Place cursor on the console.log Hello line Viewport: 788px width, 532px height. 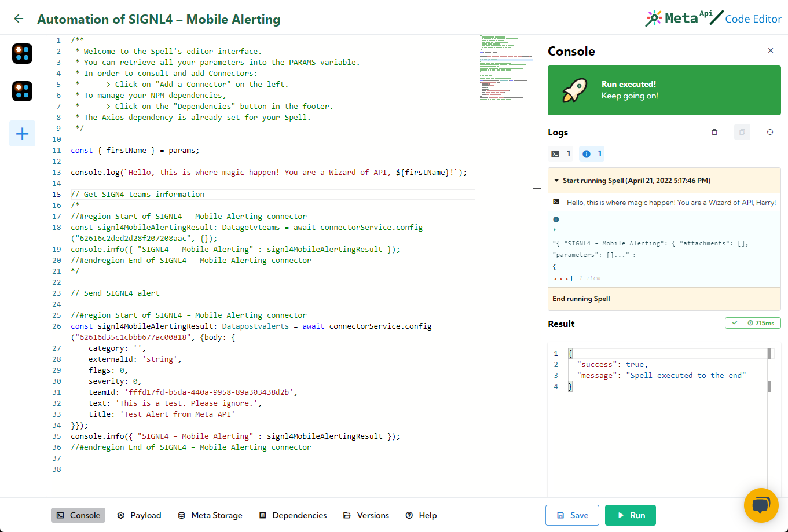click(x=269, y=172)
